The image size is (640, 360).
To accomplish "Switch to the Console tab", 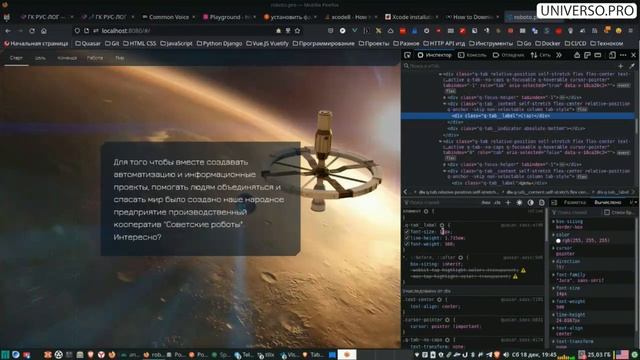I will pos(472,55).
